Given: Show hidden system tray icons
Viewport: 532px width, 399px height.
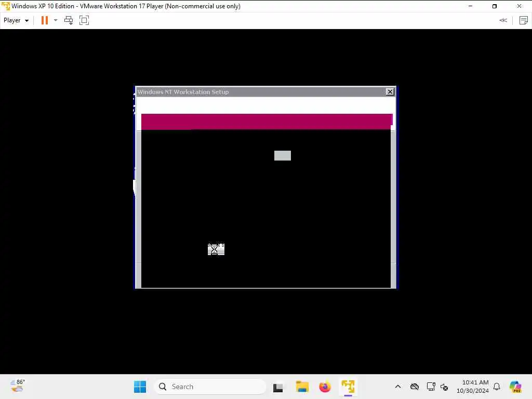Looking at the screenshot, I should 398,387.
